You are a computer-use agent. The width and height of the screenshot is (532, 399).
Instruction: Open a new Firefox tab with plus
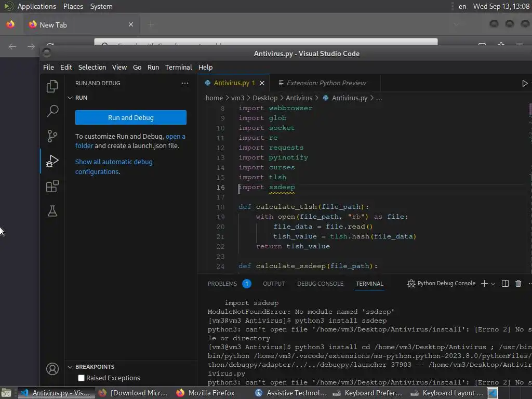coord(151,24)
